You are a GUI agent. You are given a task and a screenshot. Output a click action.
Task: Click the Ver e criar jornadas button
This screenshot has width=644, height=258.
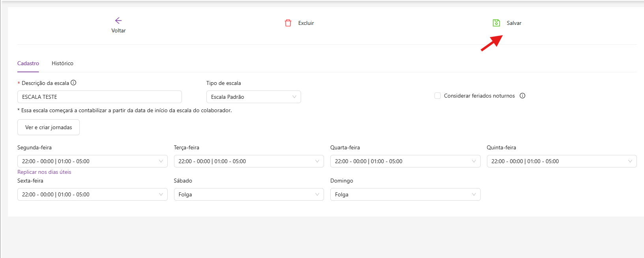click(49, 127)
